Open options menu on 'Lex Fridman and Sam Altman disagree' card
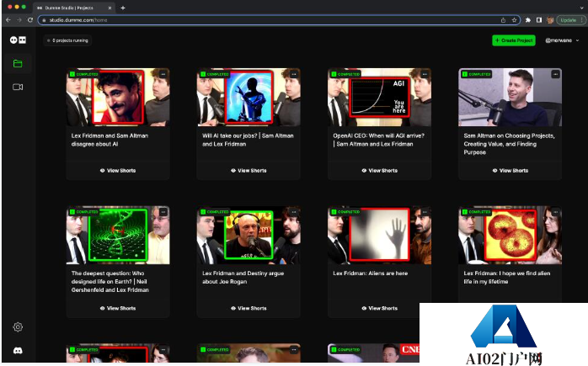The height and width of the screenshot is (366, 588). 163,74
